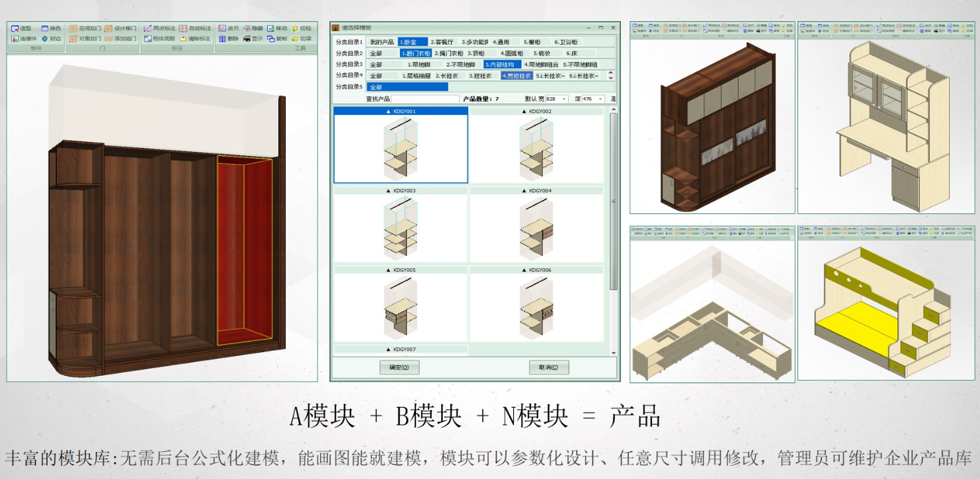This screenshot has width=980, height=479.
Task: Click 空间加门 add door tool
Action: pyautogui.click(x=85, y=28)
